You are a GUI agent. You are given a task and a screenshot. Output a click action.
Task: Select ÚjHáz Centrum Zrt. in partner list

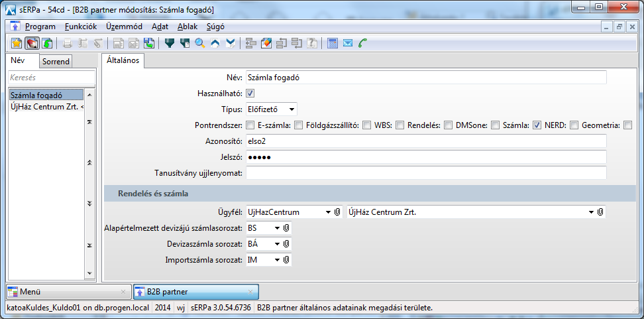tap(46, 107)
